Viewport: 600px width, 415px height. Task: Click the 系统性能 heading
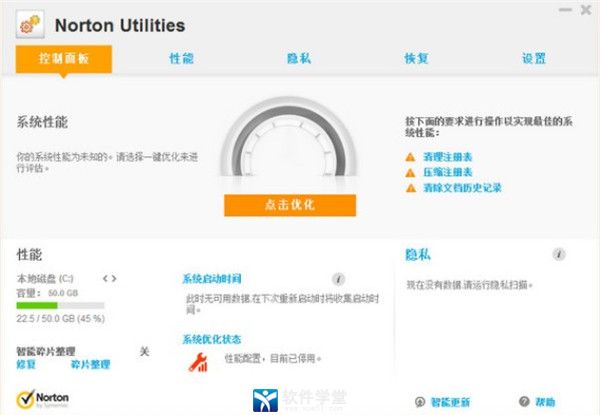click(42, 122)
